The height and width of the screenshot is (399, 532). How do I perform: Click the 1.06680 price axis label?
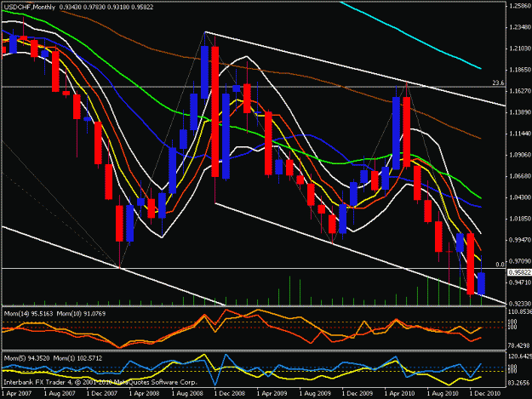pos(520,176)
